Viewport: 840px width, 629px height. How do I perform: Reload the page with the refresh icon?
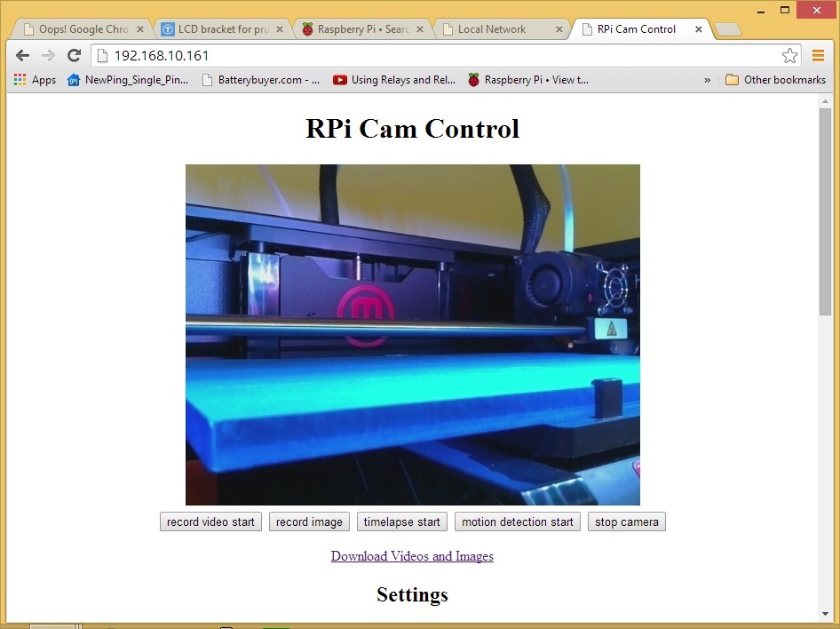pyautogui.click(x=74, y=55)
